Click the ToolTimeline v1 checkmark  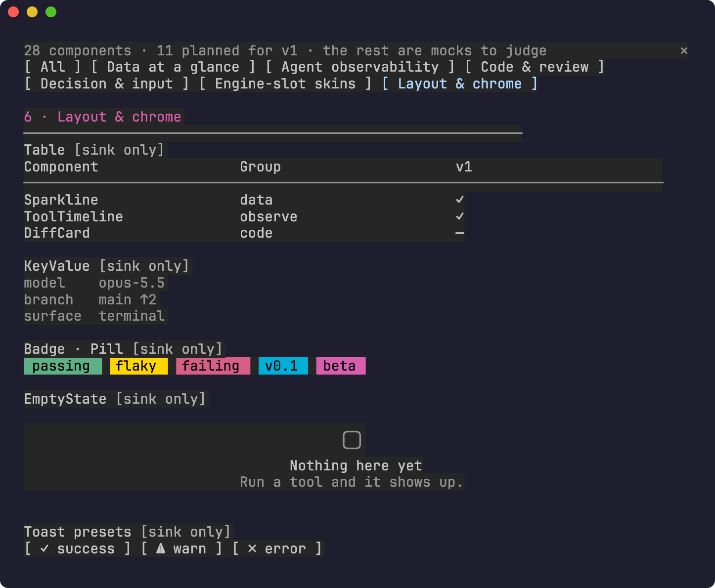(x=460, y=216)
